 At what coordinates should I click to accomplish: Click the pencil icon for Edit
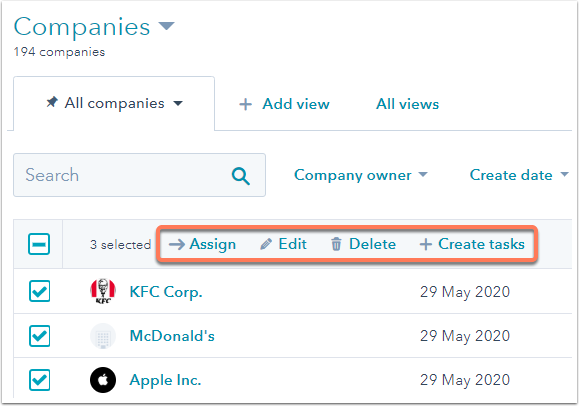point(266,244)
